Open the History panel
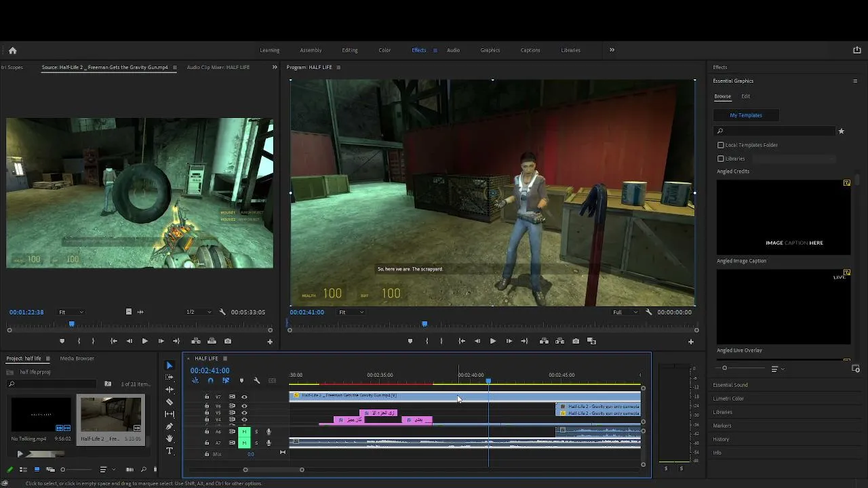The width and height of the screenshot is (868, 488). (x=721, y=439)
